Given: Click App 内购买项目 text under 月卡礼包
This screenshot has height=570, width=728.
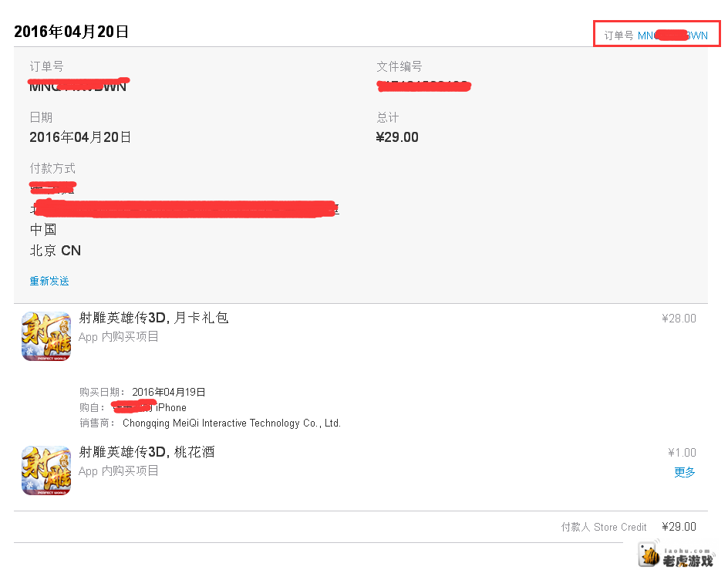Looking at the screenshot, I should click(119, 337).
